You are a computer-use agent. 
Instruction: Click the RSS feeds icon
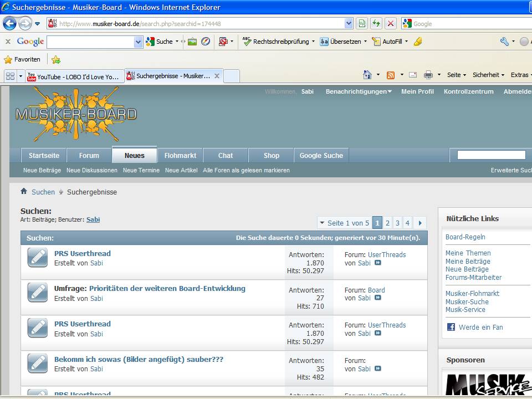coord(391,75)
